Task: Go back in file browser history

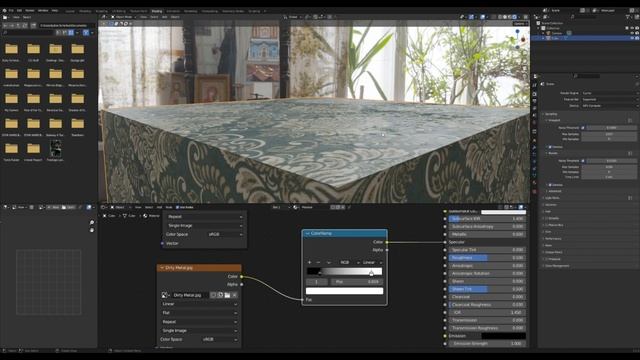Action: click(x=4, y=26)
